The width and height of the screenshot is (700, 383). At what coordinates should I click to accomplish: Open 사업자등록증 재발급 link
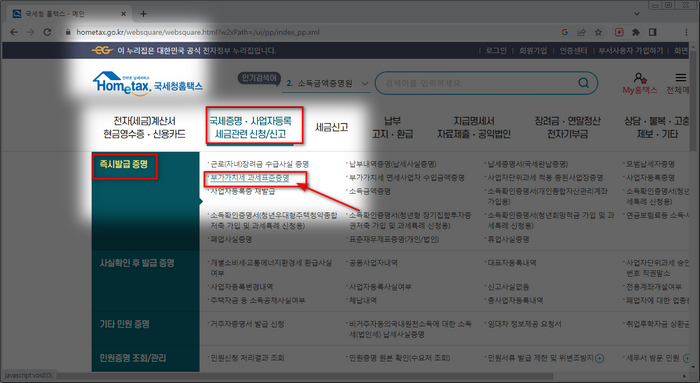(243, 192)
